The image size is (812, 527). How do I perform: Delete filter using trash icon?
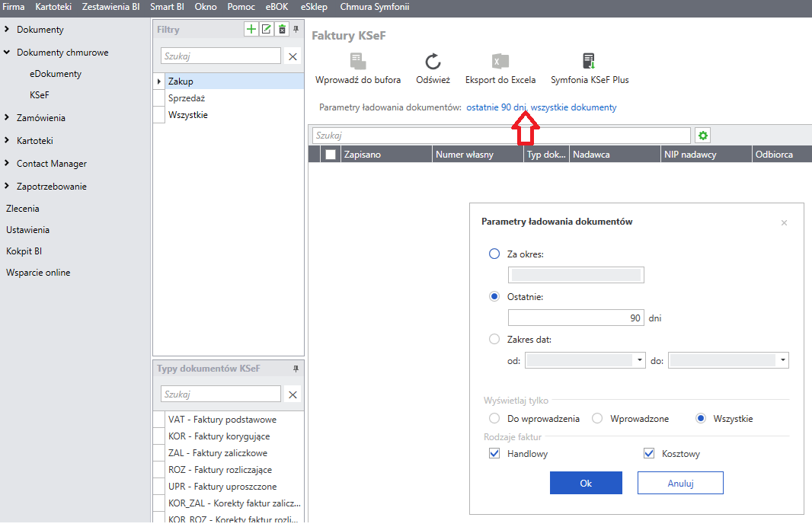tap(282, 30)
